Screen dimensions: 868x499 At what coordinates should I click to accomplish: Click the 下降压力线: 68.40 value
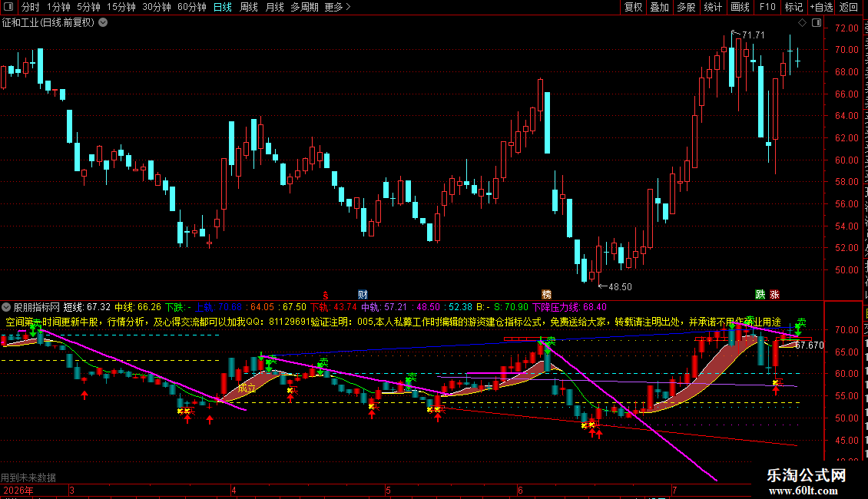pyautogui.click(x=570, y=307)
